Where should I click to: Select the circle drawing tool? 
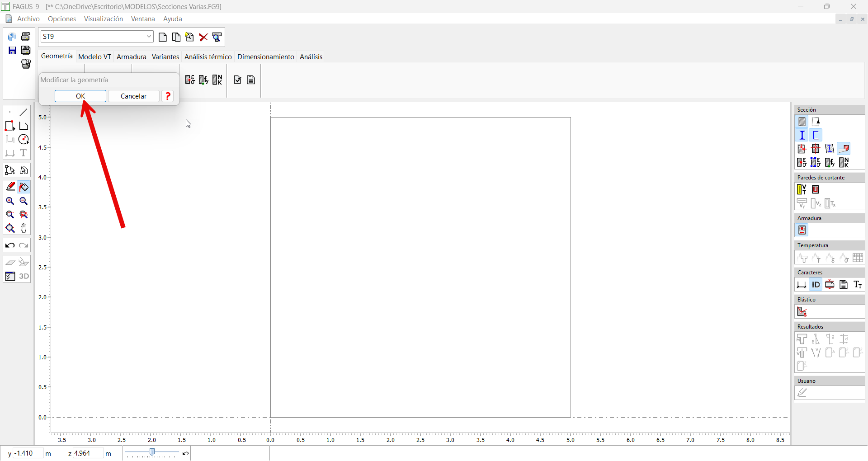click(x=24, y=140)
